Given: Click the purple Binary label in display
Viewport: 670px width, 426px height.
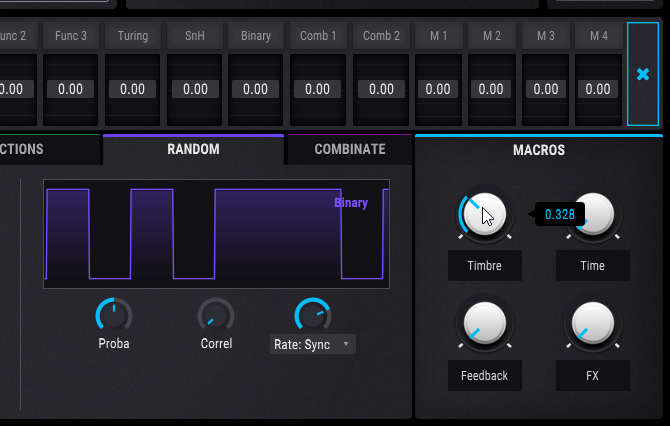Looking at the screenshot, I should coord(351,203).
